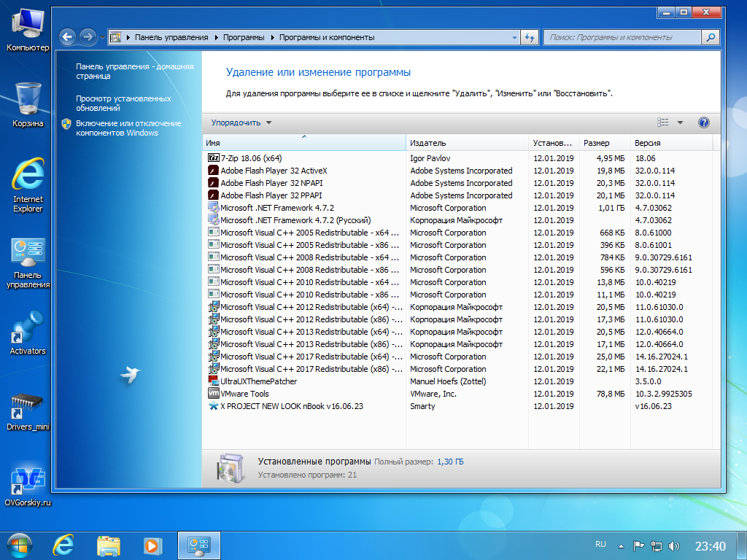Click version 10.3.2.9925305 cell
This screenshot has height=560, width=747.
664,393
